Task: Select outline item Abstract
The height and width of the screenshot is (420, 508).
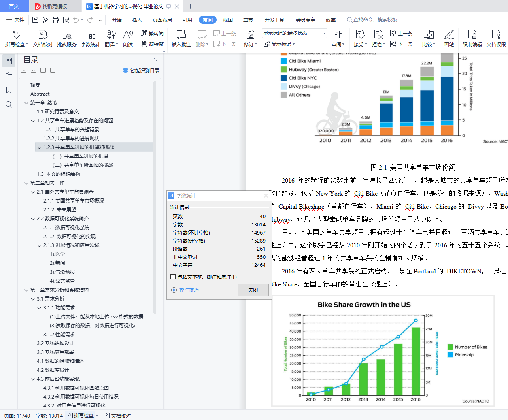Action: (x=40, y=94)
